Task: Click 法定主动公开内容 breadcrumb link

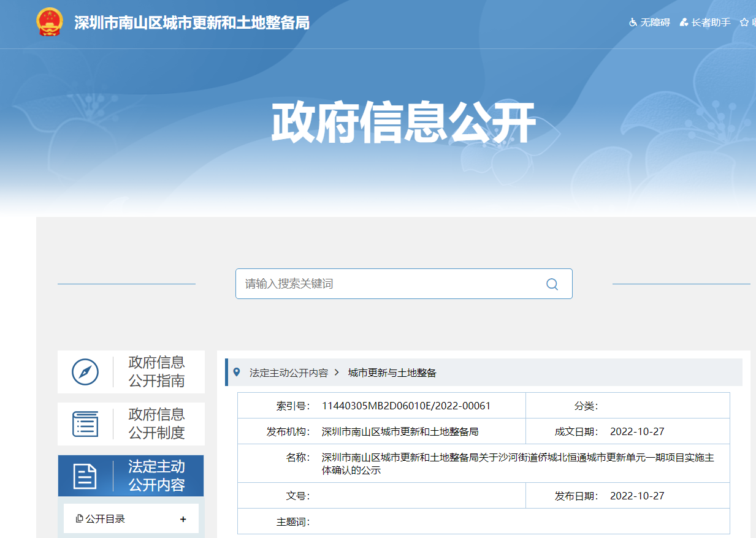Action: [x=288, y=373]
